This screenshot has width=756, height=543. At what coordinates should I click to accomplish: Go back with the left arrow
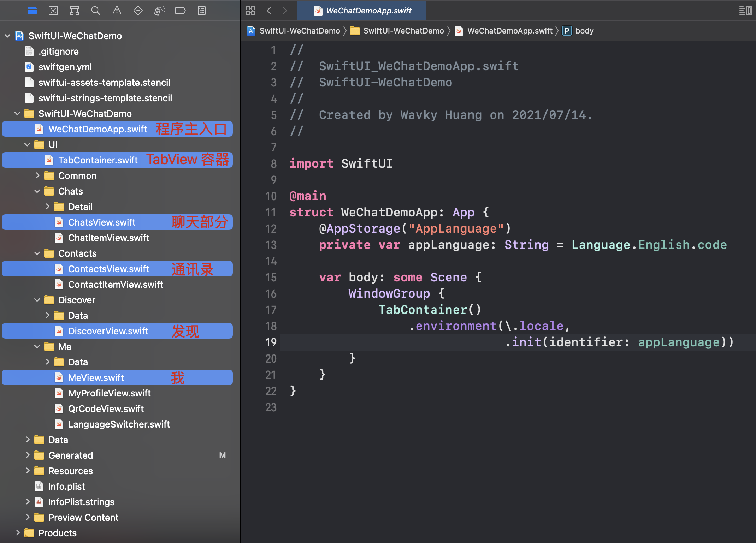click(x=269, y=11)
